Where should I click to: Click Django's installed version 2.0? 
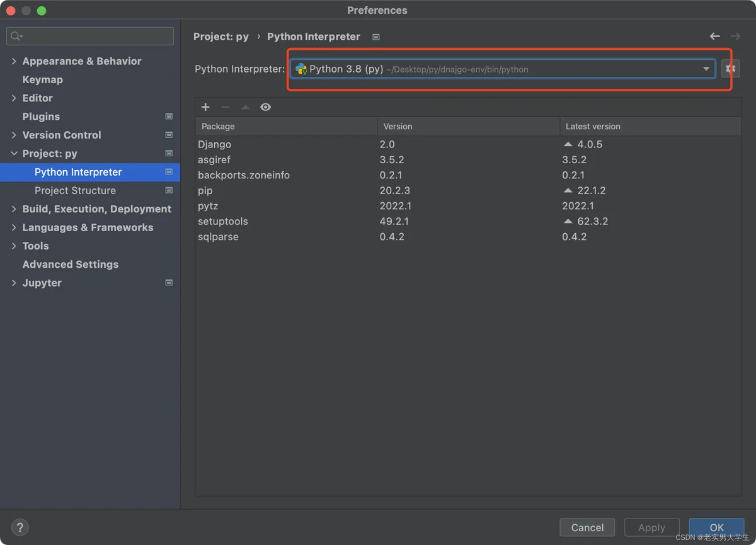387,144
